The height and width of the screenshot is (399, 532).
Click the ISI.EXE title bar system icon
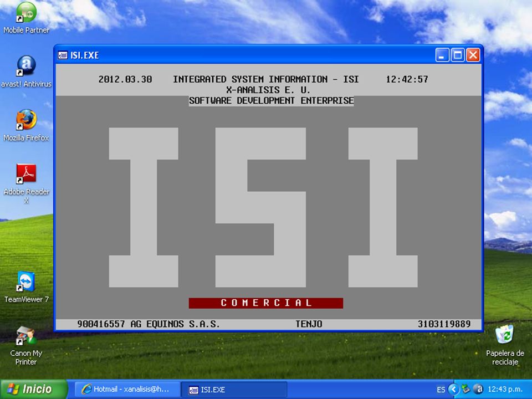click(x=63, y=55)
